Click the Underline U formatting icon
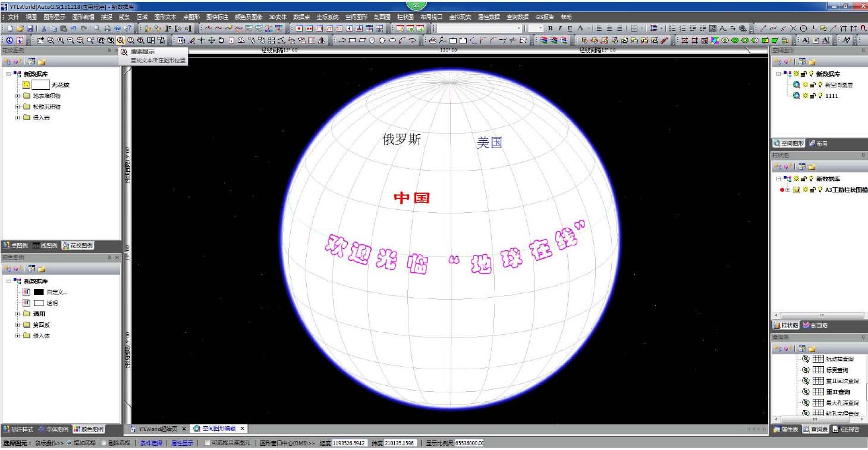The width and height of the screenshot is (868, 450). coord(570,28)
